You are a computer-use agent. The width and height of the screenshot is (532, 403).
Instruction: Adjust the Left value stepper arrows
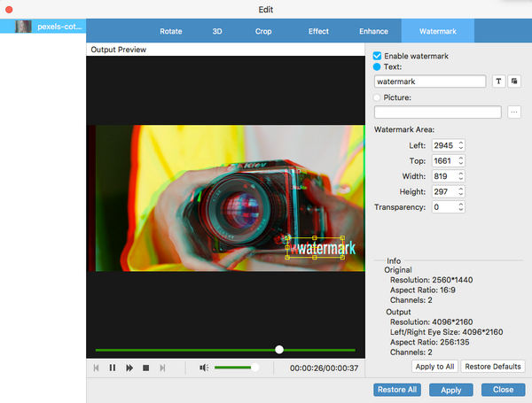(460, 145)
